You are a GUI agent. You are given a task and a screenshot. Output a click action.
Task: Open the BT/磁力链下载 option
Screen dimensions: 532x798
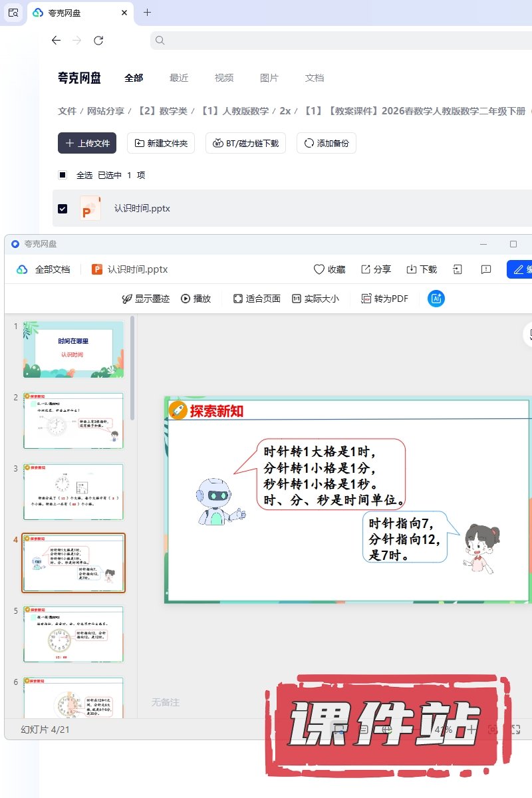point(246,143)
